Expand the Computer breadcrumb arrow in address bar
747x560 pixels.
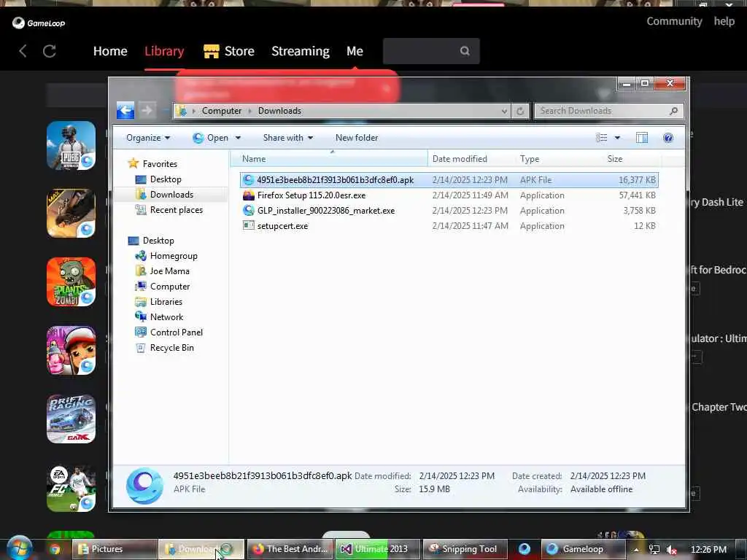coord(249,111)
